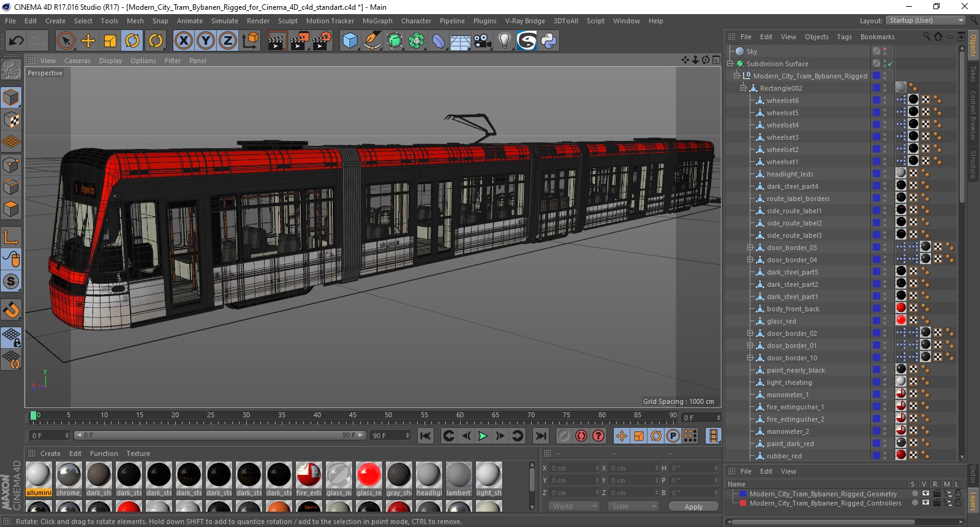Image resolution: width=980 pixels, height=527 pixels.
Task: Open the Cube primitive tool
Action: tap(350, 41)
